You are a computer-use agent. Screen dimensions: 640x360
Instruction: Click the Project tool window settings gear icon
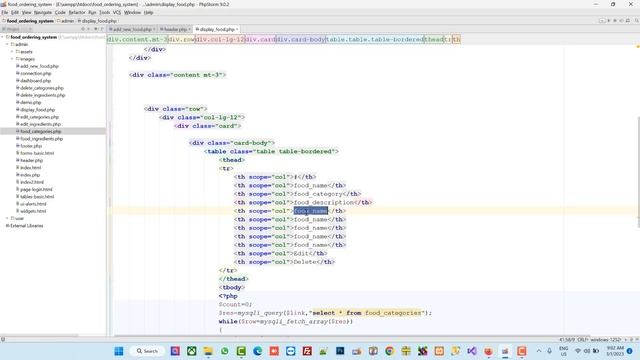coord(96,29)
